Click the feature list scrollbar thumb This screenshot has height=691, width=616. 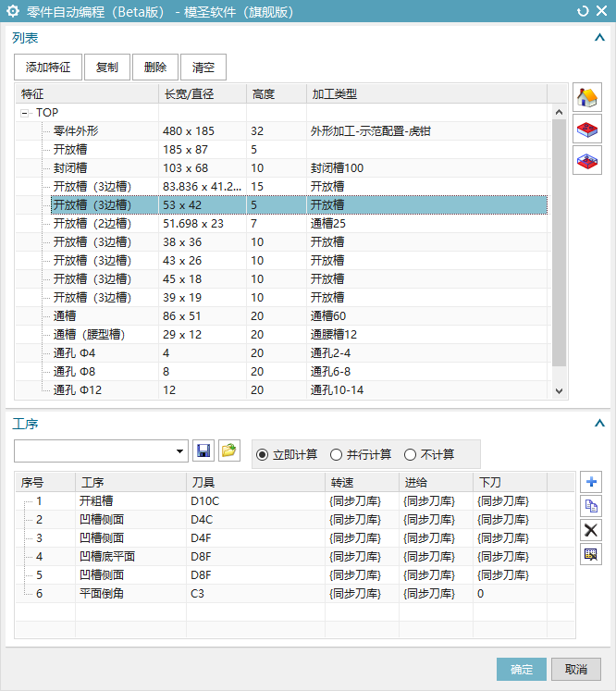tap(560, 242)
